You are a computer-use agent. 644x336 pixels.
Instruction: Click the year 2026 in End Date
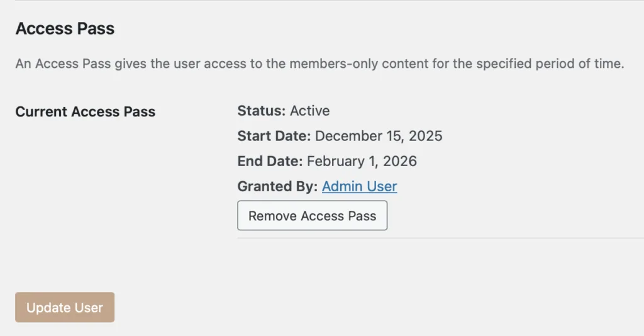click(x=399, y=161)
